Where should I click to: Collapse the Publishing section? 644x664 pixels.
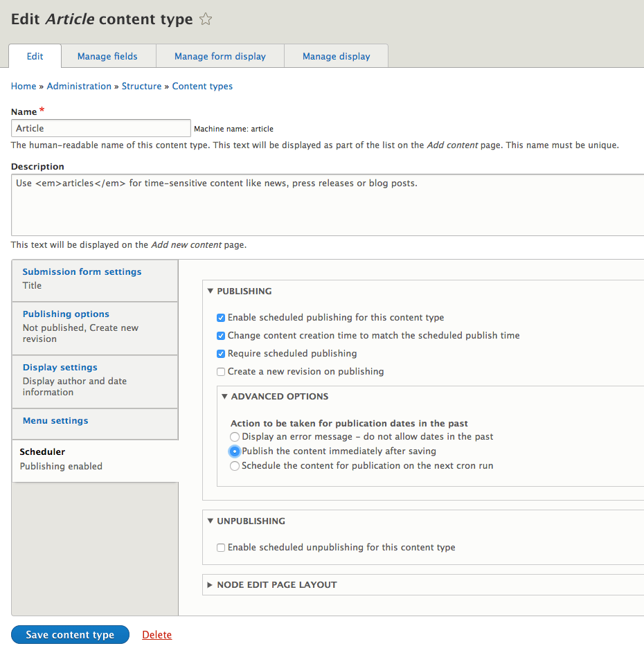[244, 291]
